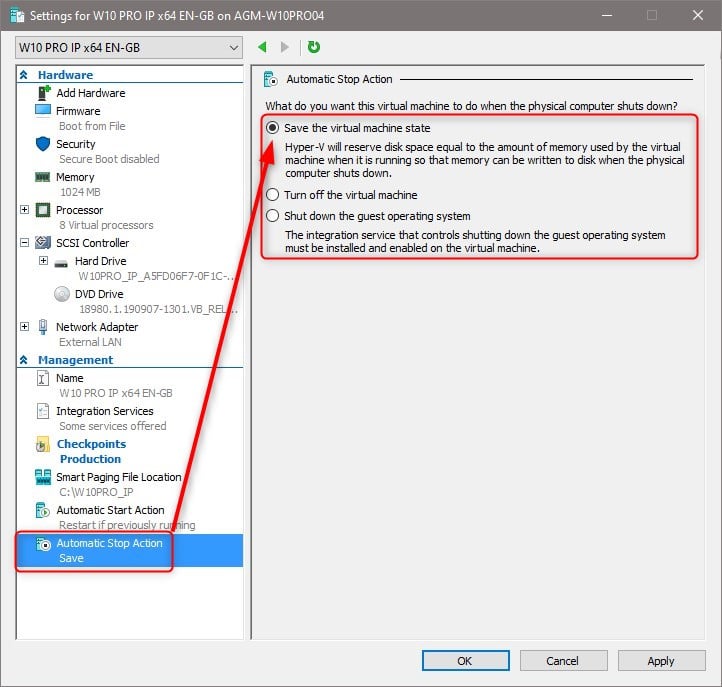Close the settings window
Screen dimensions: 722x687
point(698,15)
